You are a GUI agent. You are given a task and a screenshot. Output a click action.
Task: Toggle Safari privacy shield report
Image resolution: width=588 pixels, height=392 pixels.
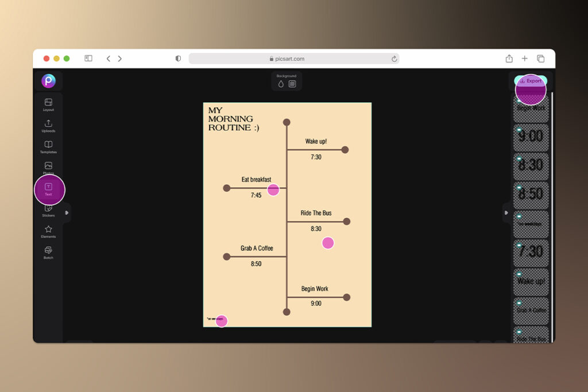pos(178,59)
